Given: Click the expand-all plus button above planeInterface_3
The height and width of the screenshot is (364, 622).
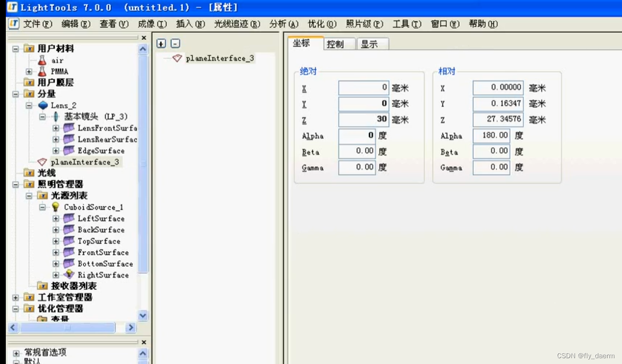Looking at the screenshot, I should (161, 43).
